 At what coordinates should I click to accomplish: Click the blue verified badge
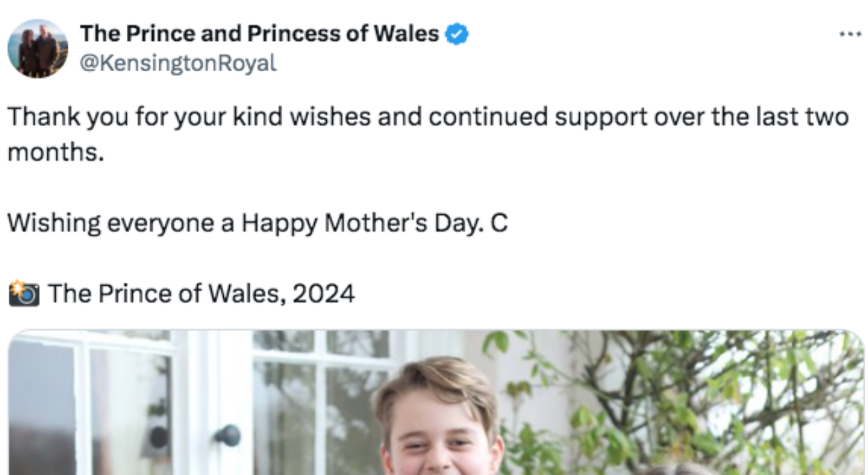[456, 33]
